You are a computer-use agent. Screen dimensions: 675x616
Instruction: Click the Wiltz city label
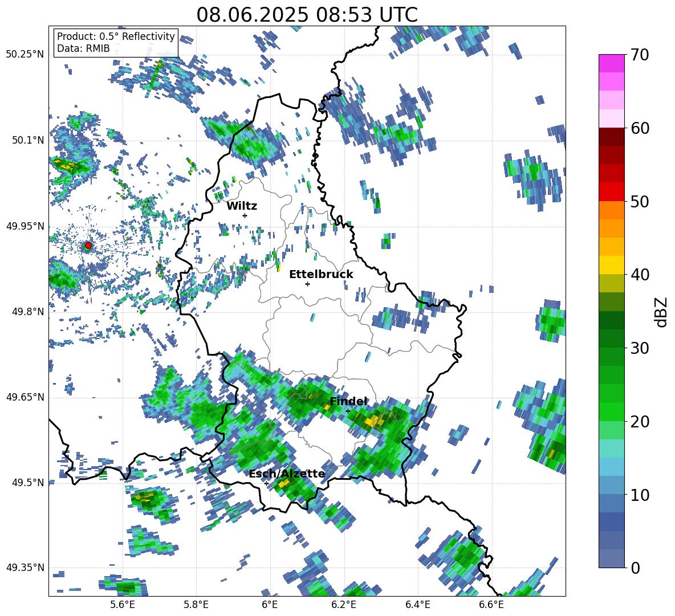(x=242, y=206)
